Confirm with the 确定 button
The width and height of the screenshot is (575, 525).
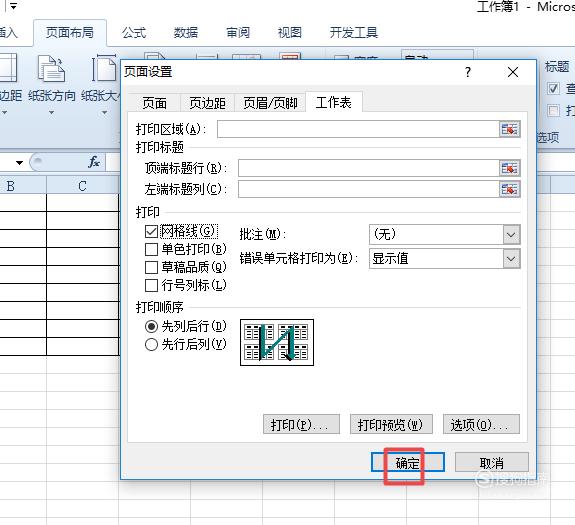tap(408, 462)
